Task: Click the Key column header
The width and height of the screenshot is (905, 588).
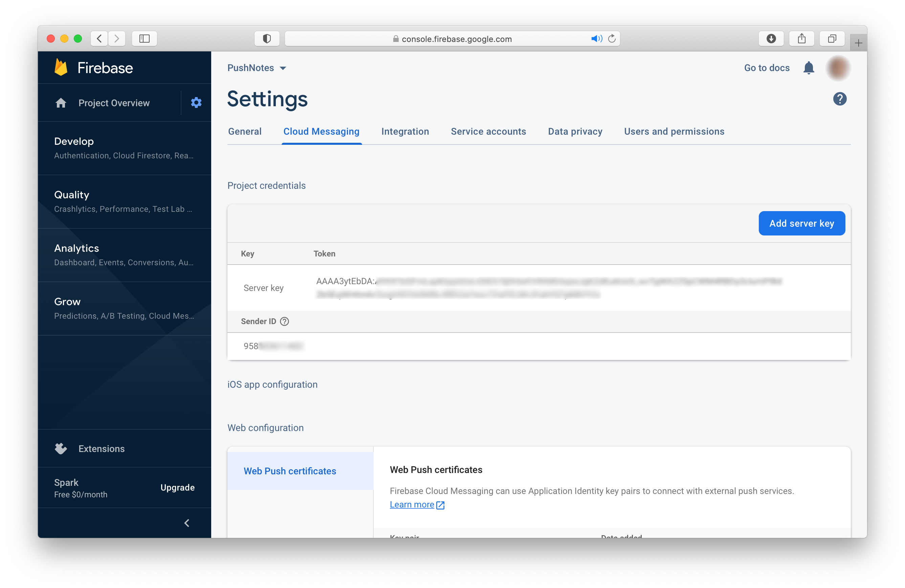Action: pos(247,254)
